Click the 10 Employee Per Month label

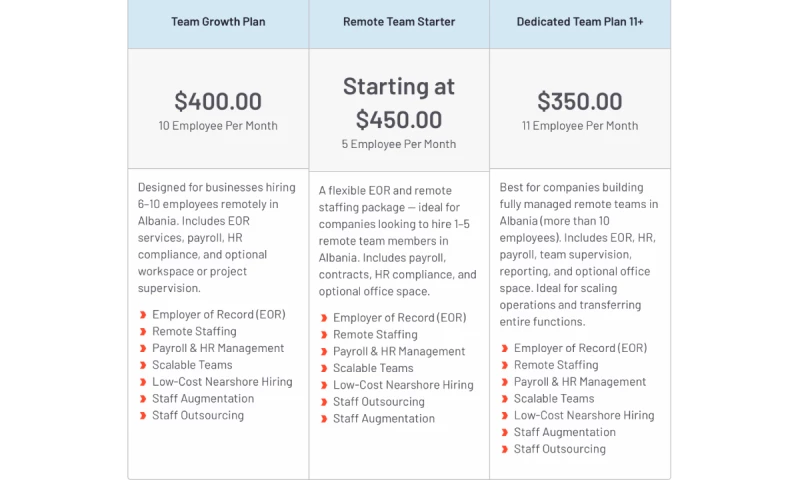tap(218, 126)
